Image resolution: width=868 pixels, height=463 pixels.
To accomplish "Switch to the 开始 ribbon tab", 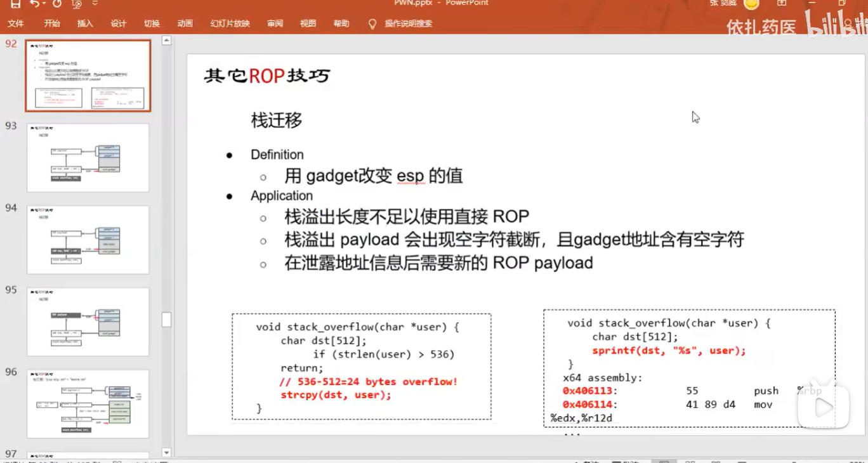I will point(52,23).
